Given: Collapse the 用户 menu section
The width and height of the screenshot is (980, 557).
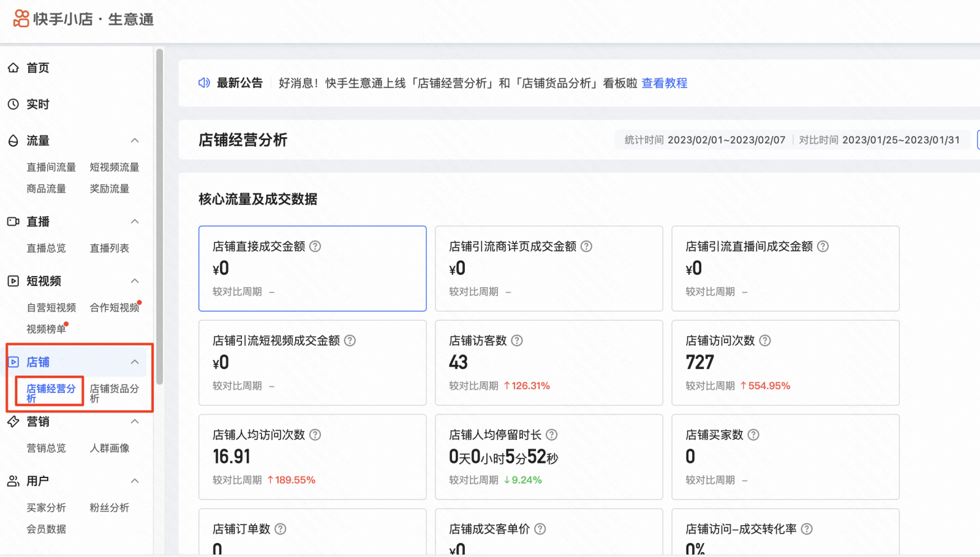Looking at the screenshot, I should coord(135,481).
